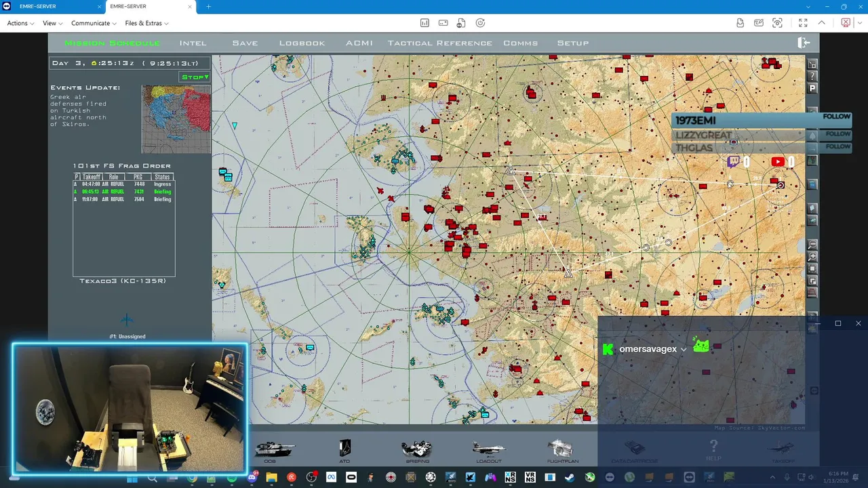Screen dimensions: 868x488
Task: Expand the TeamViewer tab list chevron
Action: [809, 7]
